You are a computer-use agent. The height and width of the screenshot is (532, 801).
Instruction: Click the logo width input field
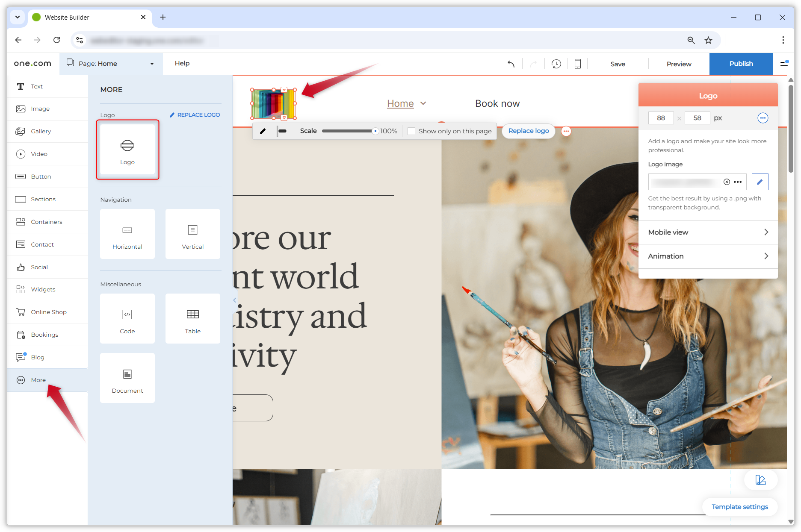pos(660,118)
